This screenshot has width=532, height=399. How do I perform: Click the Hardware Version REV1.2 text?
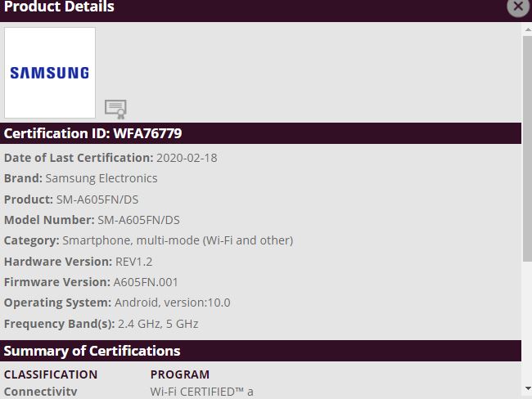point(134,262)
